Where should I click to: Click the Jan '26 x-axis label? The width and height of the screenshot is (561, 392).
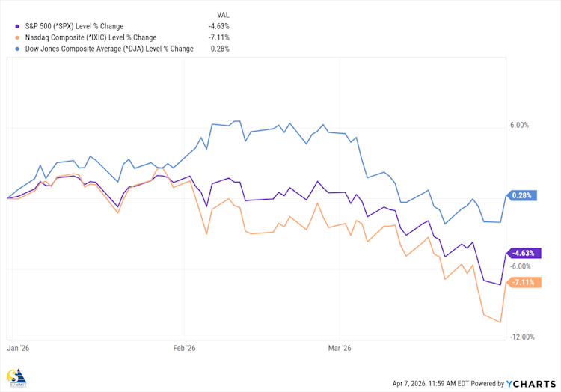(19, 348)
